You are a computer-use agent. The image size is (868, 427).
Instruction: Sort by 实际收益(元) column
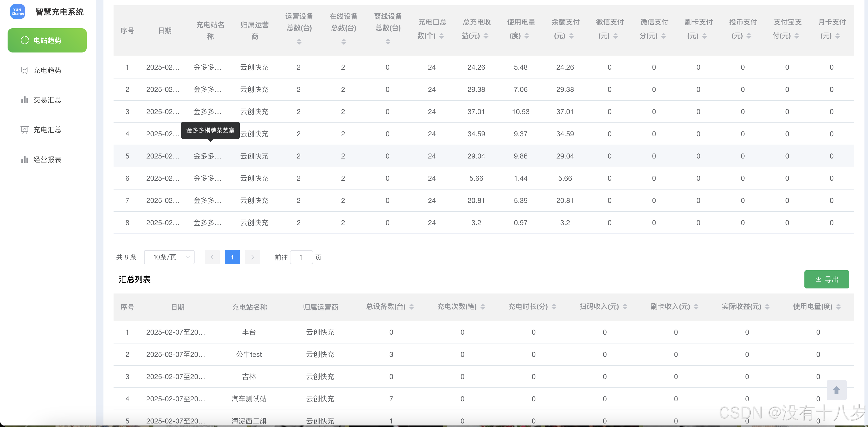coord(767,307)
